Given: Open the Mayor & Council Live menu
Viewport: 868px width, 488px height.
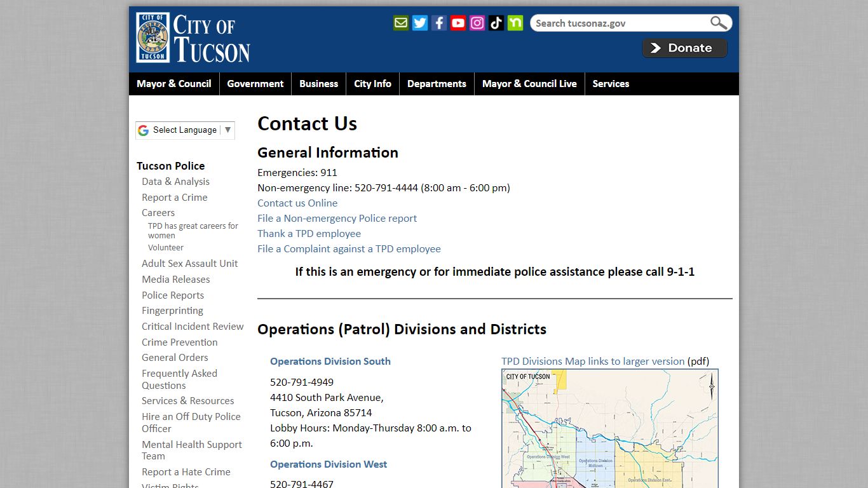Looking at the screenshot, I should [529, 84].
